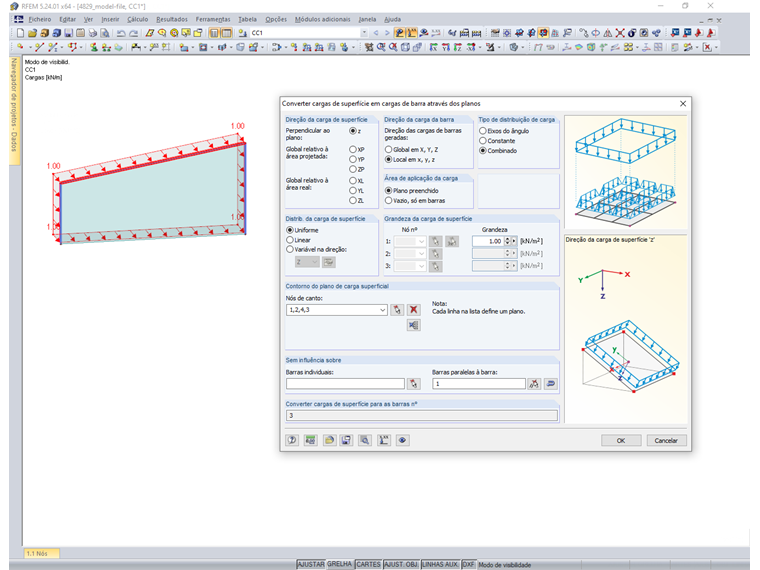Select 'Global em X, Y, Z' radio
Image resolution: width=760 pixels, height=570 pixels.
(388, 150)
